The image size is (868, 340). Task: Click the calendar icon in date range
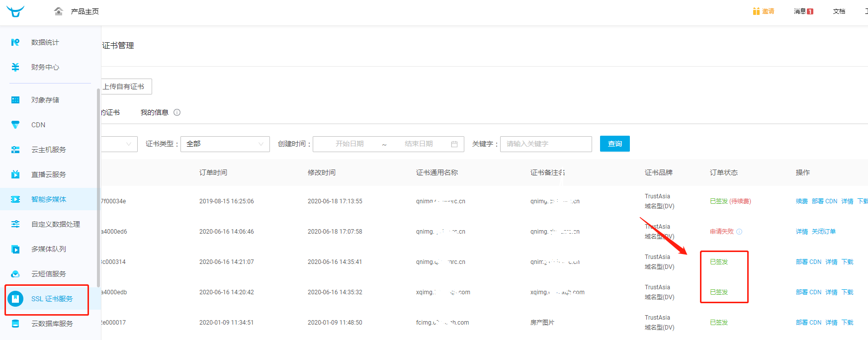[454, 144]
